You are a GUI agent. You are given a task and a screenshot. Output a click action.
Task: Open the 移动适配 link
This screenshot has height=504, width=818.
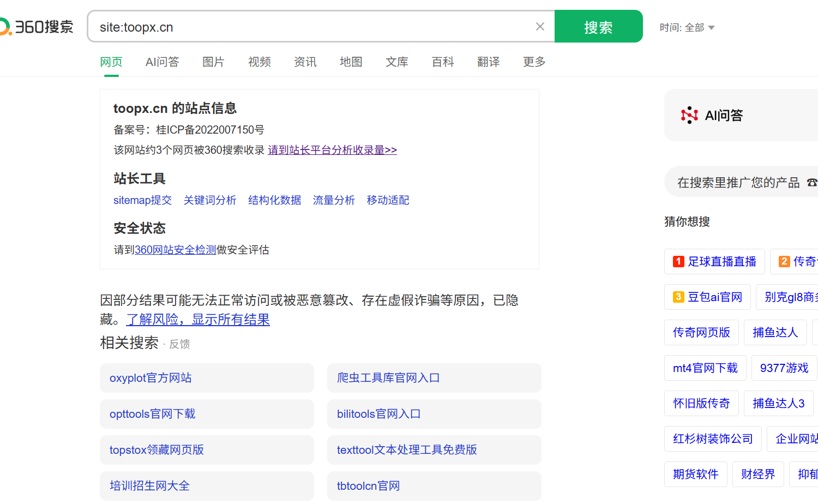388,200
